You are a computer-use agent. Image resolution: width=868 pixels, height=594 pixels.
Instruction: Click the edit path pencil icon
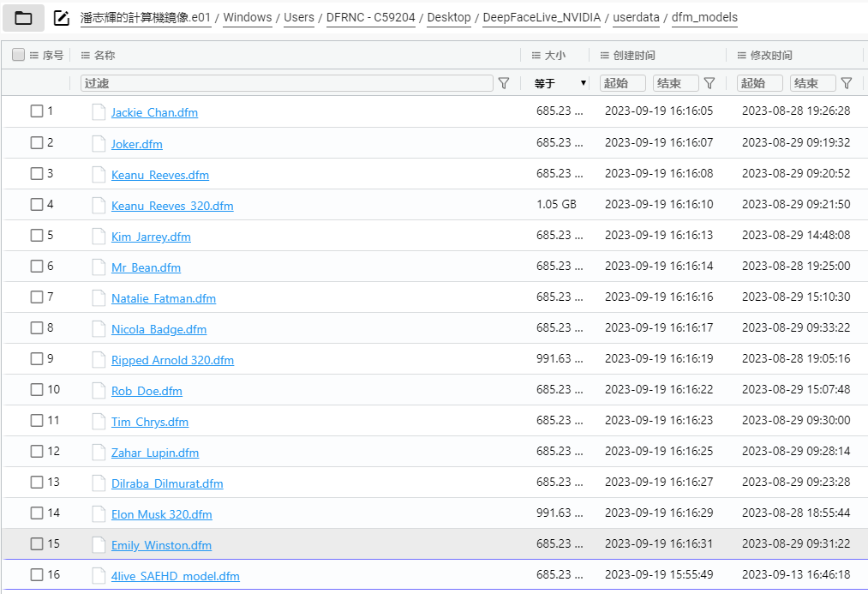pyautogui.click(x=61, y=18)
